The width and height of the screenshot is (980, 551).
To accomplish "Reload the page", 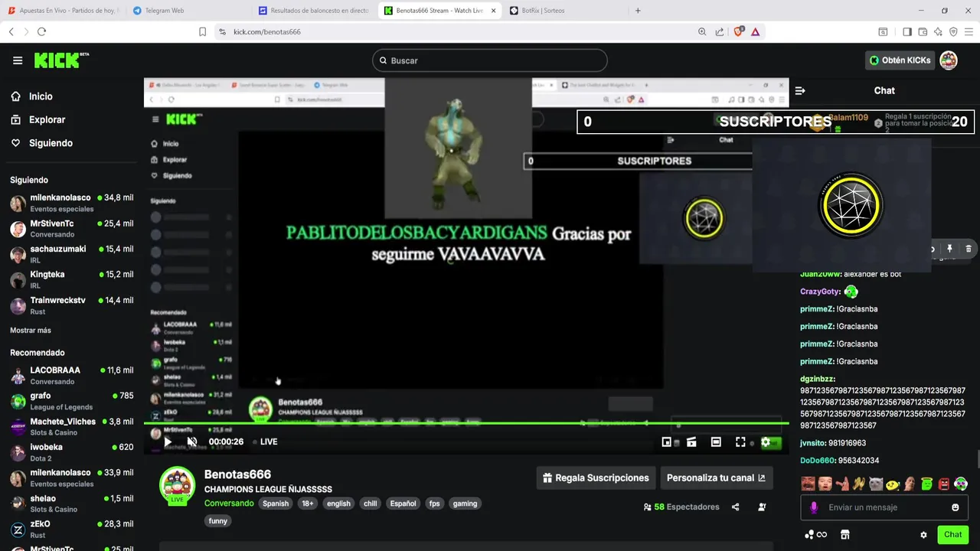I will point(41,31).
